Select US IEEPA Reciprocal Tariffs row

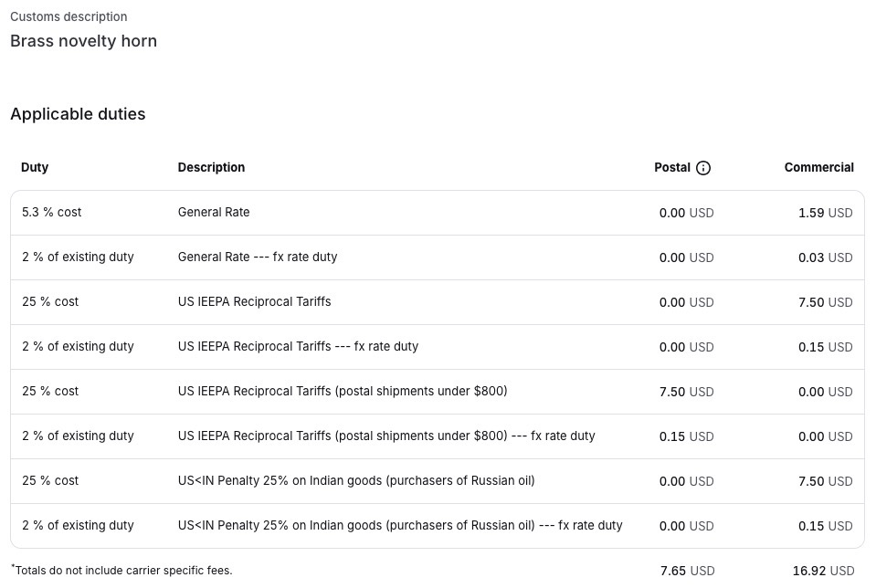(254, 302)
